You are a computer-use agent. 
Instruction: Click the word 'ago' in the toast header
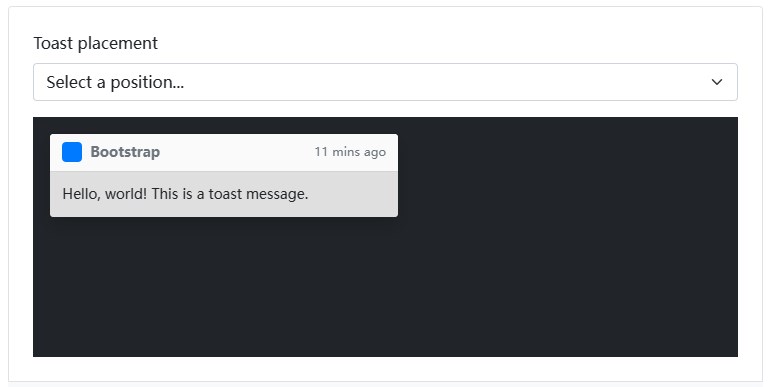[x=375, y=153]
